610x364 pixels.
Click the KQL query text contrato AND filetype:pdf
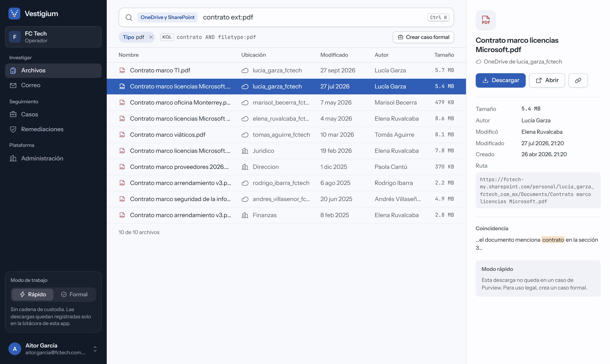tap(216, 37)
